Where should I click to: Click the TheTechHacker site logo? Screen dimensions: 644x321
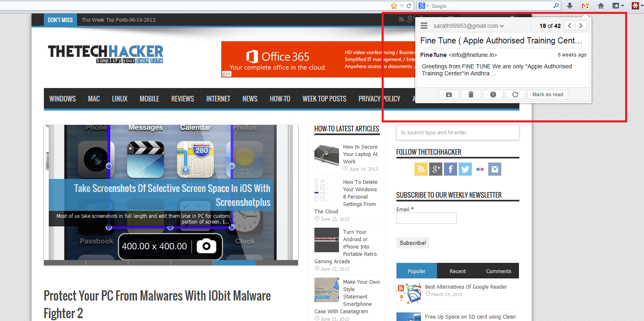pyautogui.click(x=106, y=54)
